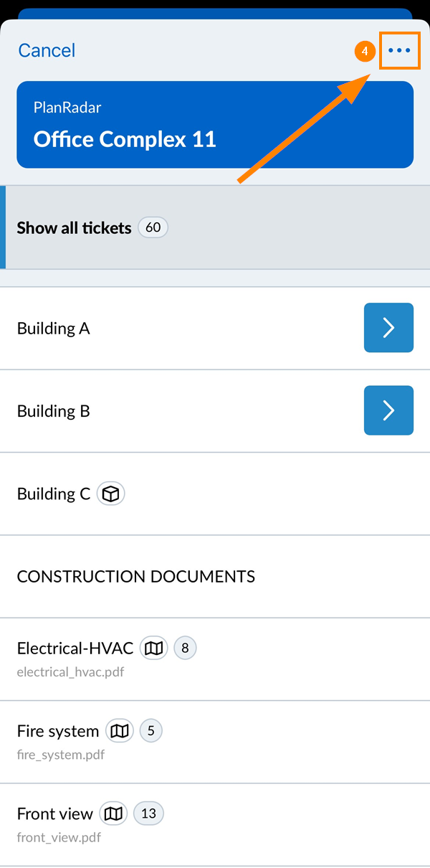This screenshot has width=430, height=868.
Task: Open the Building B row
Action: 54,411
